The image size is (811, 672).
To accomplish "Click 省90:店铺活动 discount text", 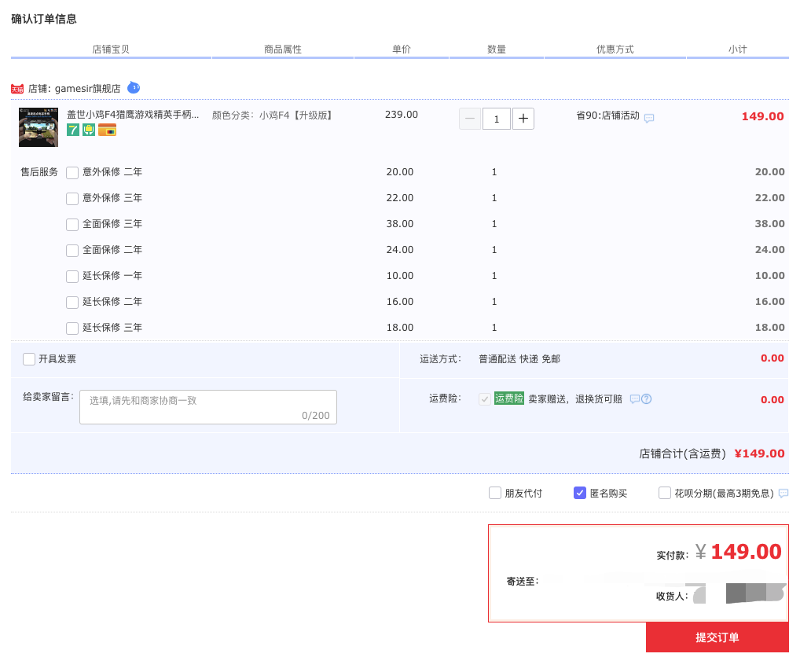I will (x=607, y=116).
